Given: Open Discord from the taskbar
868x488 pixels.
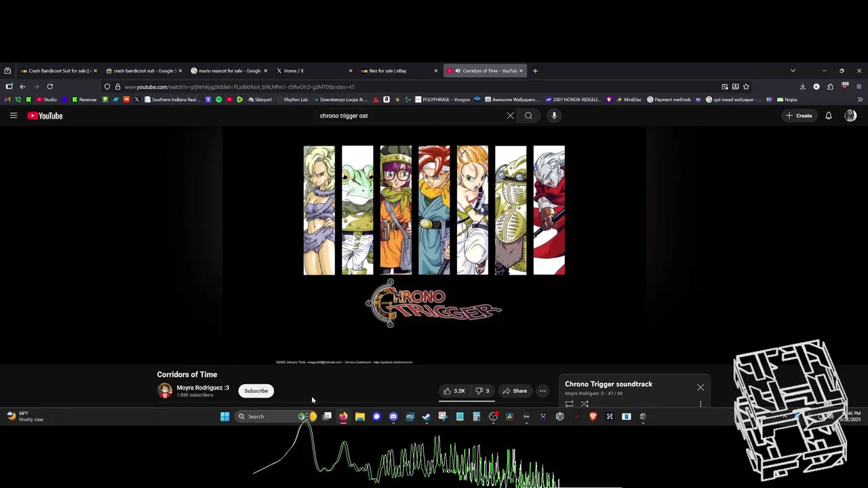Looking at the screenshot, I should (x=393, y=417).
